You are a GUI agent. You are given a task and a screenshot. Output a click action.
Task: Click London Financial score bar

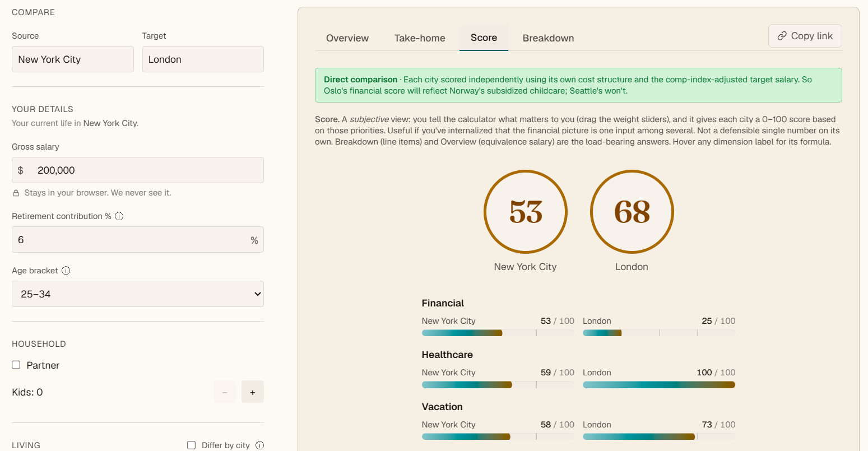(x=659, y=333)
